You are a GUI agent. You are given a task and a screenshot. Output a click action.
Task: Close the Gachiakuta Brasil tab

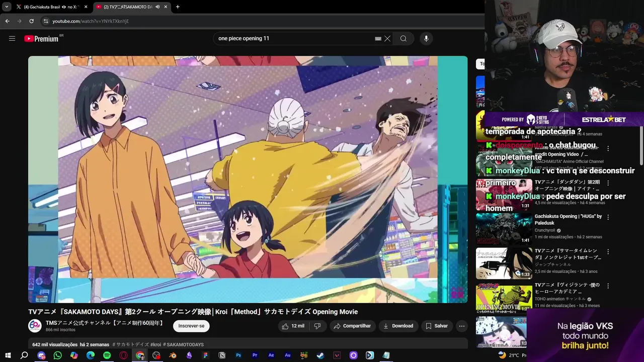(86, 7)
